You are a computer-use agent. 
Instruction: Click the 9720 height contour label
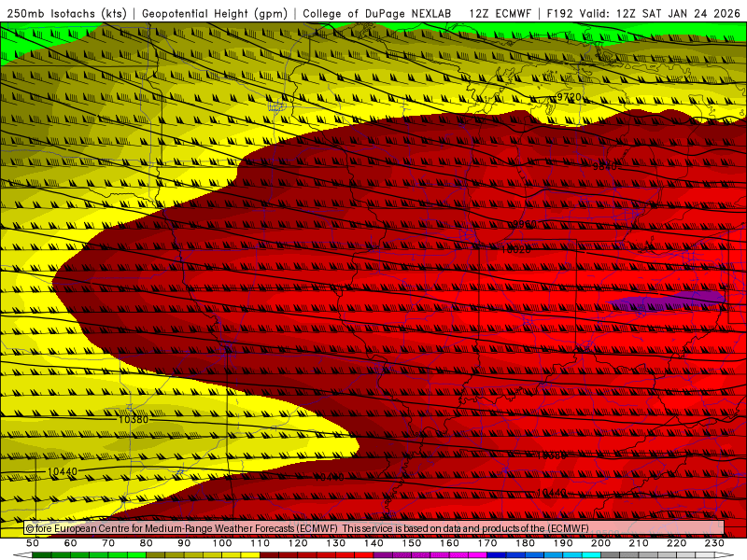pyautogui.click(x=569, y=97)
